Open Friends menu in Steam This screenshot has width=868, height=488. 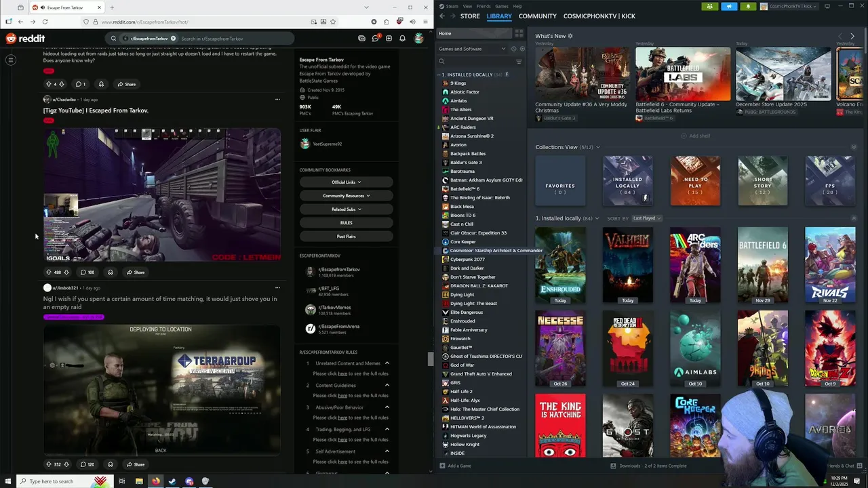click(x=483, y=6)
